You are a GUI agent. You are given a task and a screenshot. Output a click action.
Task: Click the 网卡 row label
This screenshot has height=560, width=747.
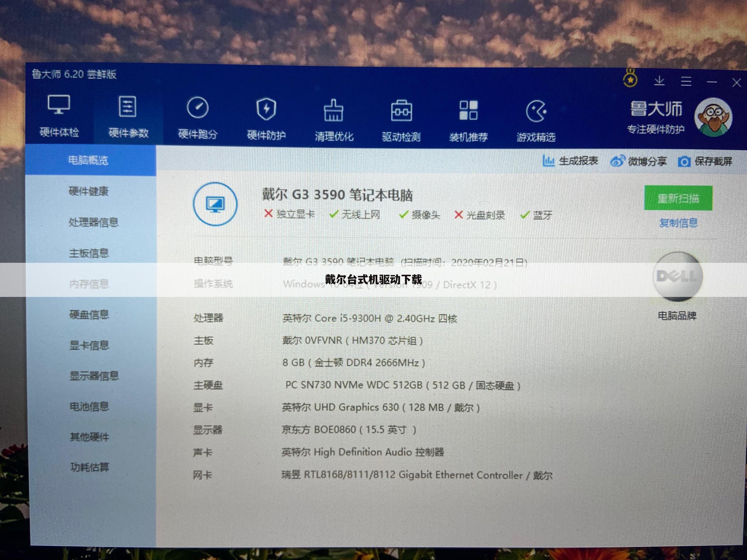[202, 475]
